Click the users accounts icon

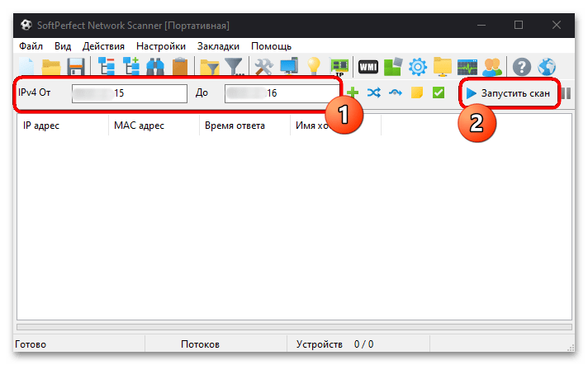point(492,67)
